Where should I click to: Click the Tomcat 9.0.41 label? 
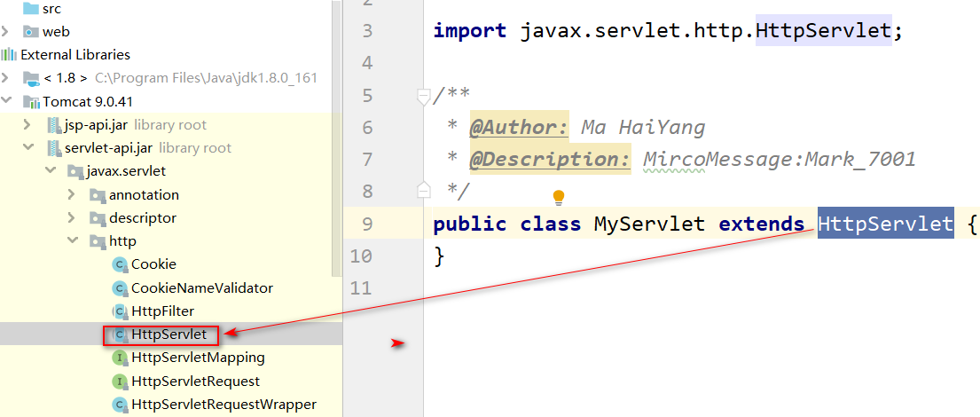(88, 101)
